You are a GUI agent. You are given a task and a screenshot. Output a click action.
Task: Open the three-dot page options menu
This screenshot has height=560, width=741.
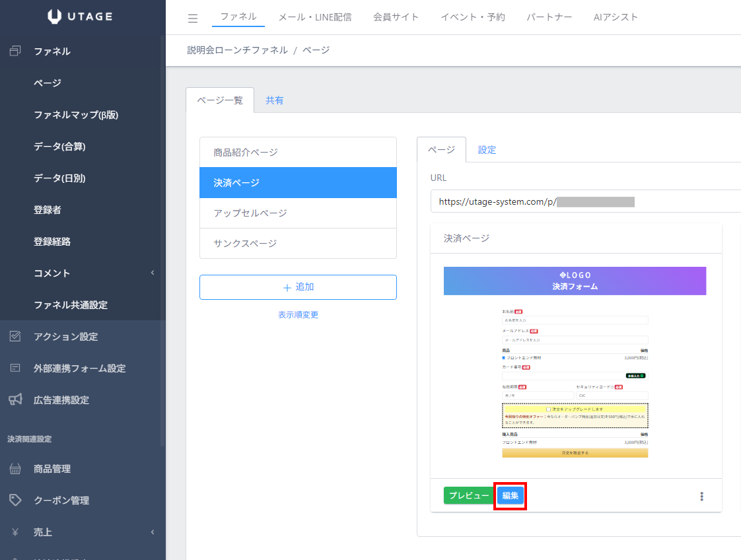tap(701, 496)
